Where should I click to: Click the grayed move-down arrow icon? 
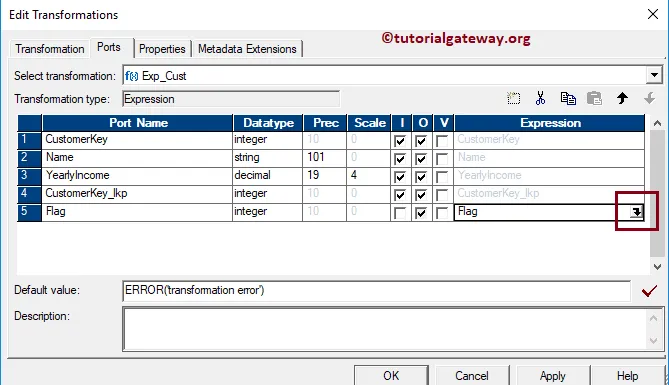[649, 99]
